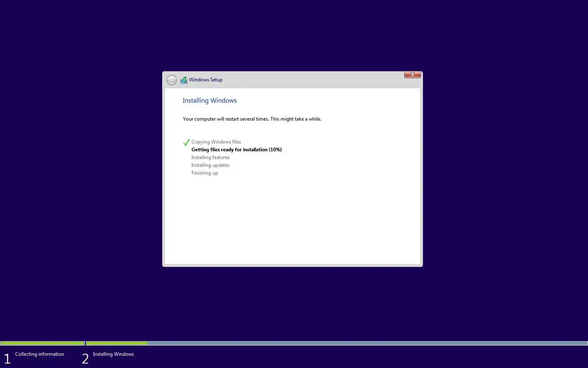This screenshot has height=368, width=588.
Task: Click the 'Windows Setup' title text
Action: click(x=206, y=80)
